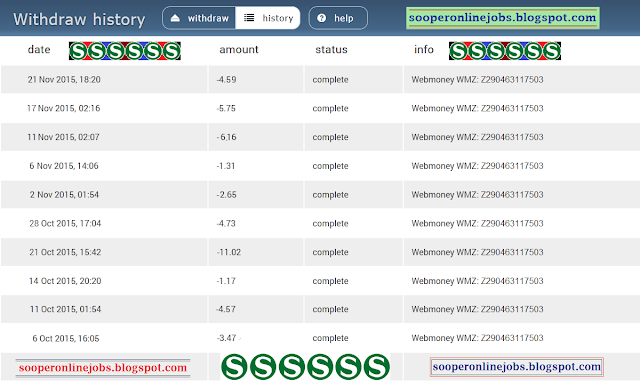
Task: Click the amount '-4.59'
Action: tap(227, 80)
